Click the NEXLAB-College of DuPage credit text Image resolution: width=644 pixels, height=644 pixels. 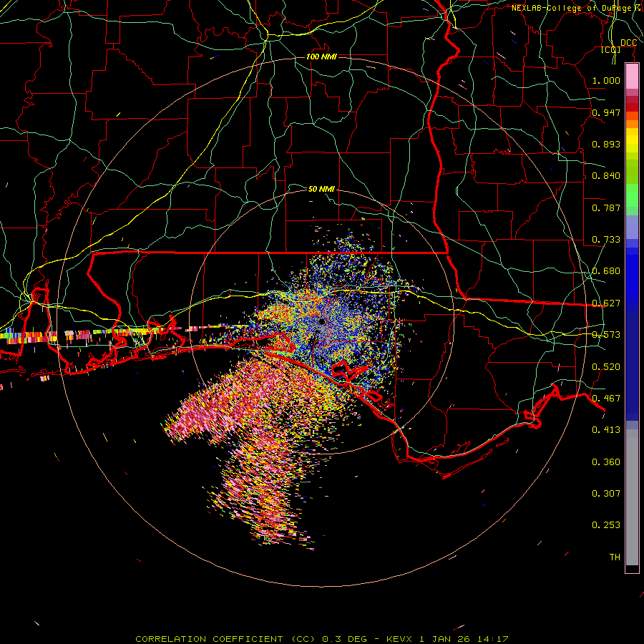point(576,8)
